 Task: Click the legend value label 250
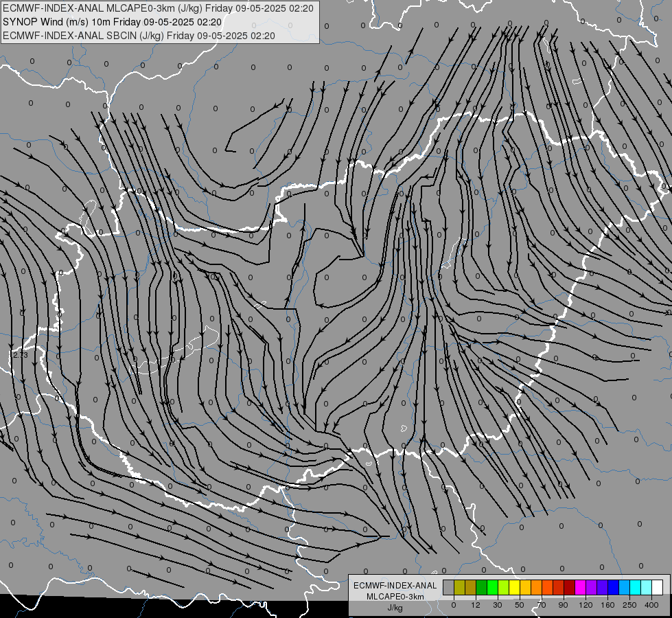coord(629,605)
